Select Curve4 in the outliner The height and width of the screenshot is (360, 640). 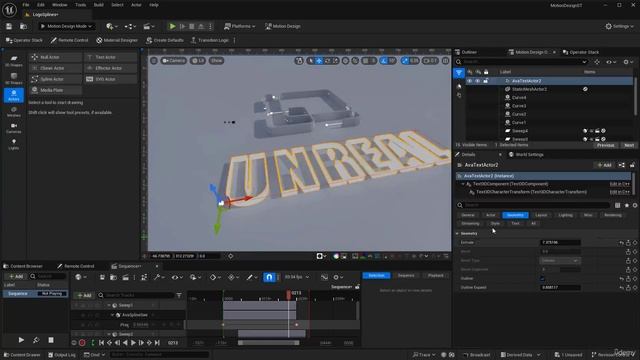click(x=519, y=98)
